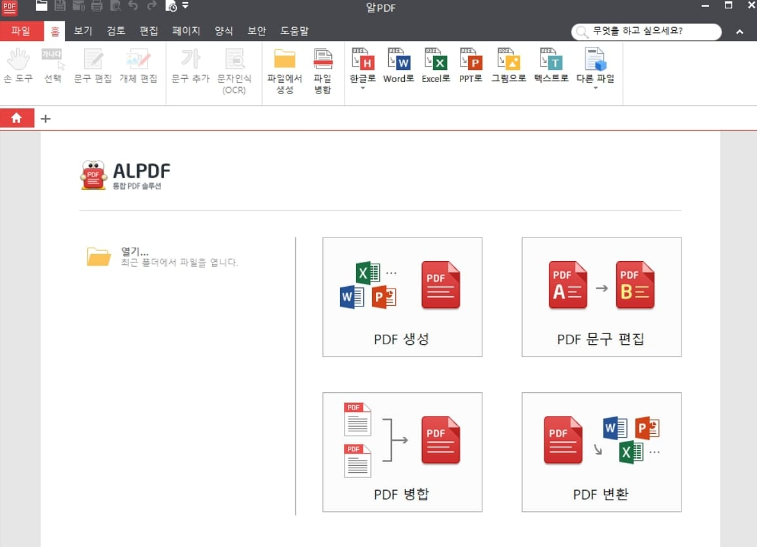
Task: Click the home tab icon
Action: (16, 118)
